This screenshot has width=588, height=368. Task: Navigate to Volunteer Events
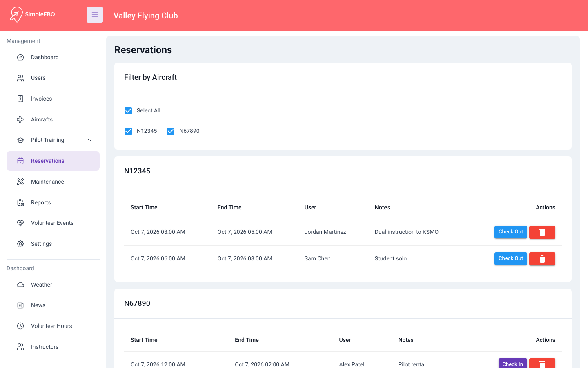(x=53, y=223)
